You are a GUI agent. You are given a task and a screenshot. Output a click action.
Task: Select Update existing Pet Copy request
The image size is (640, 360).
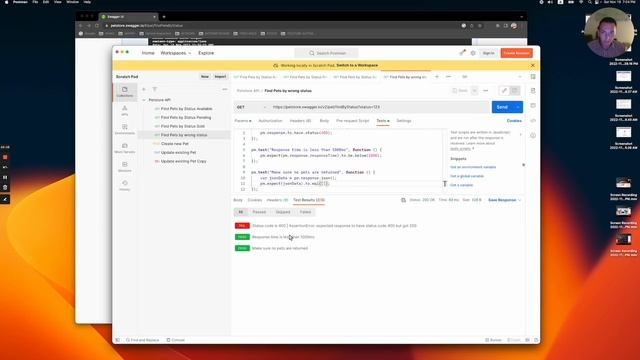184,161
